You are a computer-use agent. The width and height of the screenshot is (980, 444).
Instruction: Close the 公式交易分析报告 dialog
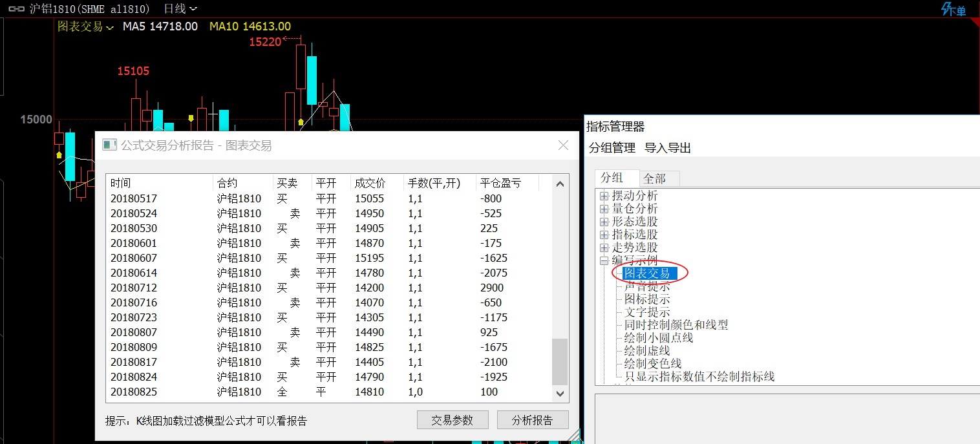point(563,145)
